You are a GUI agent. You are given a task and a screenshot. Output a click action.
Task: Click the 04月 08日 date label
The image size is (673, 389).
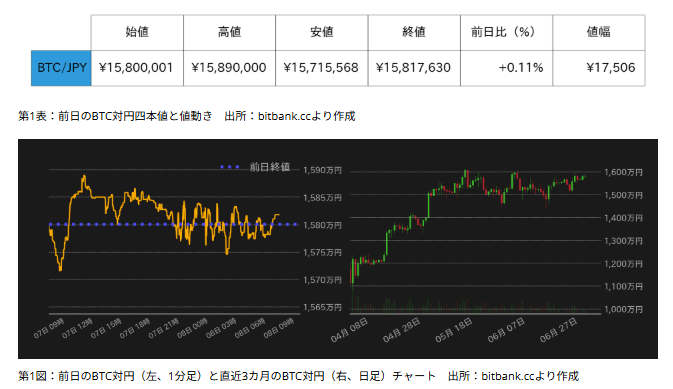[x=349, y=330]
